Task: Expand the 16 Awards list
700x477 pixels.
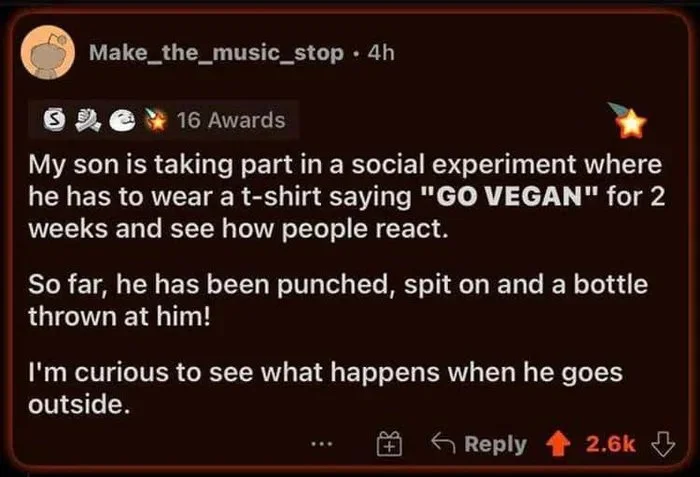Action: pyautogui.click(x=230, y=121)
